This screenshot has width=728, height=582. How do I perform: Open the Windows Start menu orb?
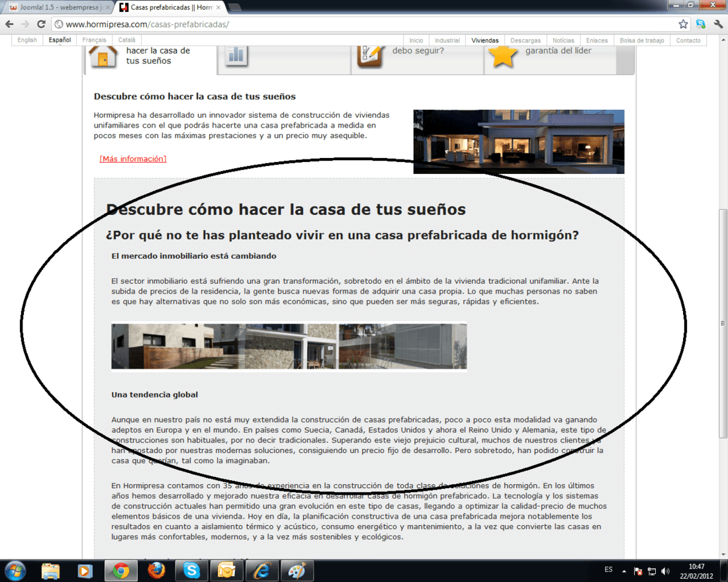pos(15,570)
